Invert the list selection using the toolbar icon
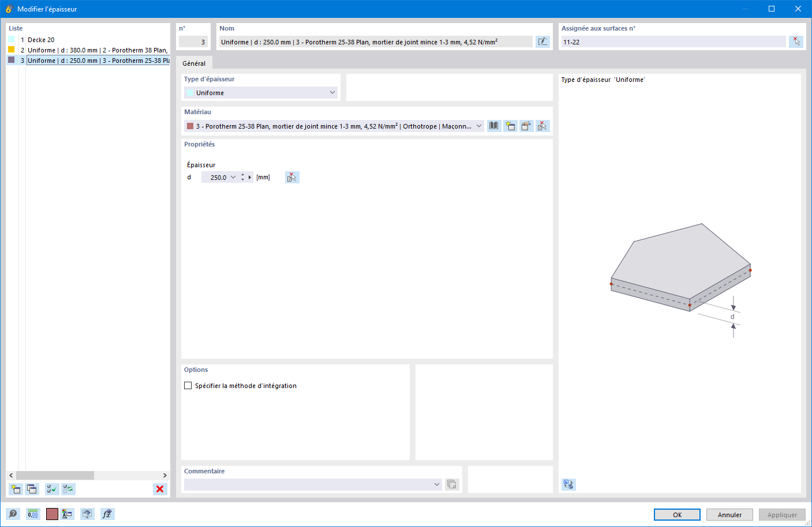Viewport: 812px width, 527px height. [68, 489]
